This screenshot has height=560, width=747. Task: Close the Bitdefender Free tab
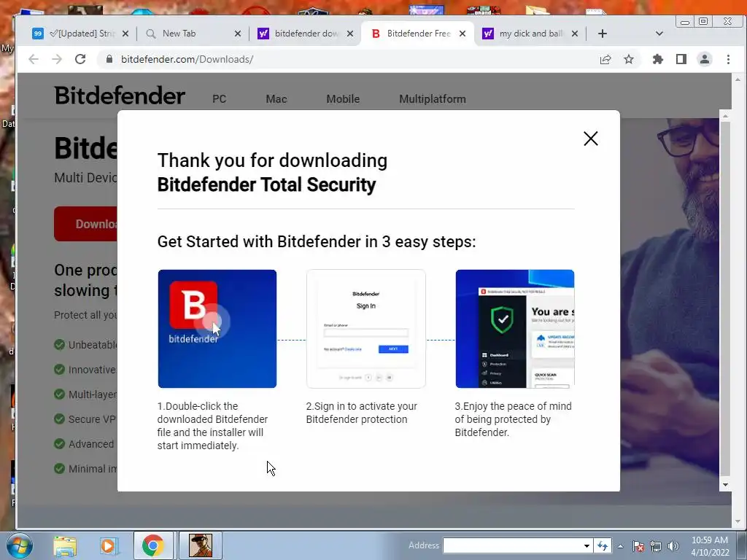[x=462, y=34]
